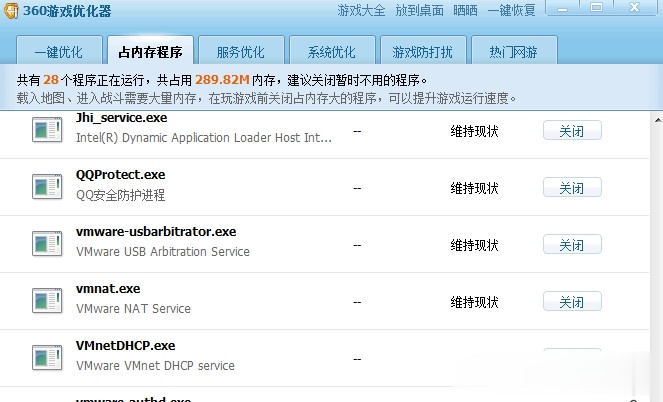The image size is (663, 402).
Task: Click 维持现状 in the vmnat.exe row
Action: coord(474,302)
